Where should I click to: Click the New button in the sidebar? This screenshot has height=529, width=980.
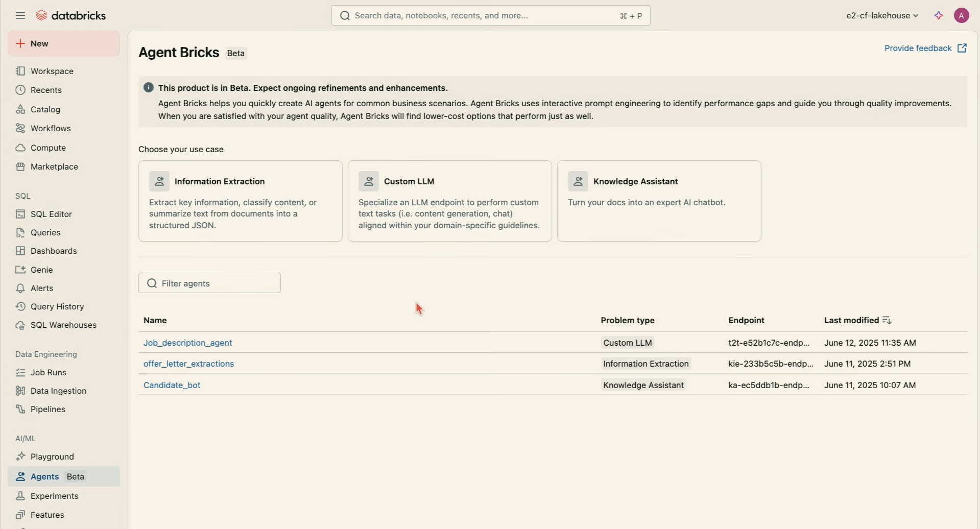click(x=64, y=44)
